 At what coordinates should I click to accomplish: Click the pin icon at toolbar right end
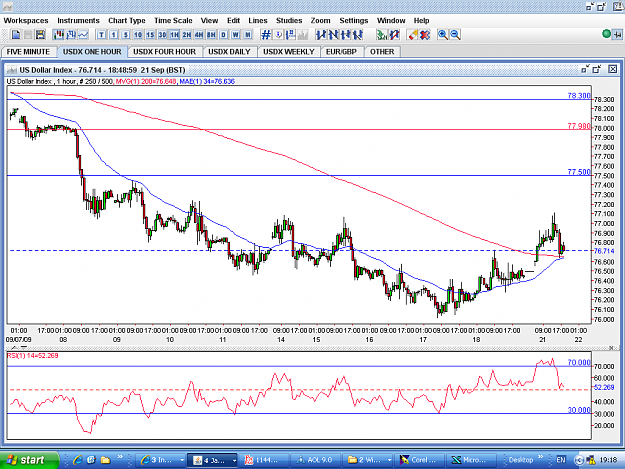pos(617,35)
